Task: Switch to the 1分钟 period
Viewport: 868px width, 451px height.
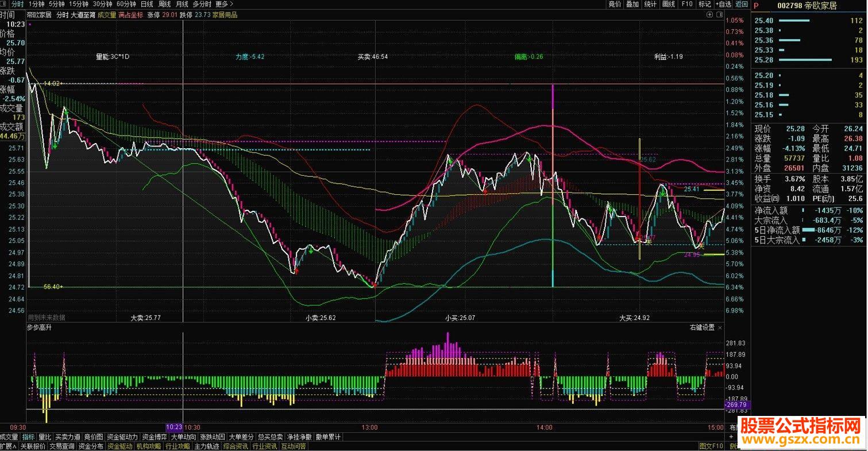Action: click(x=36, y=4)
